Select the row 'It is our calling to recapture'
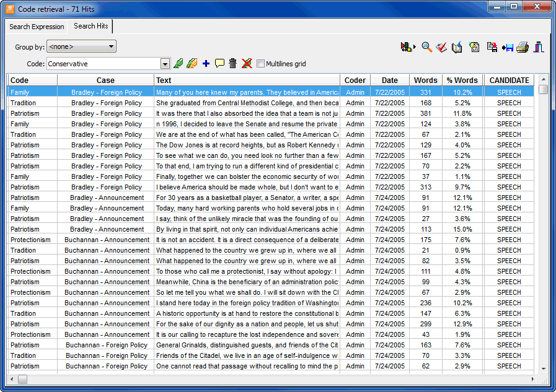 click(x=270, y=334)
